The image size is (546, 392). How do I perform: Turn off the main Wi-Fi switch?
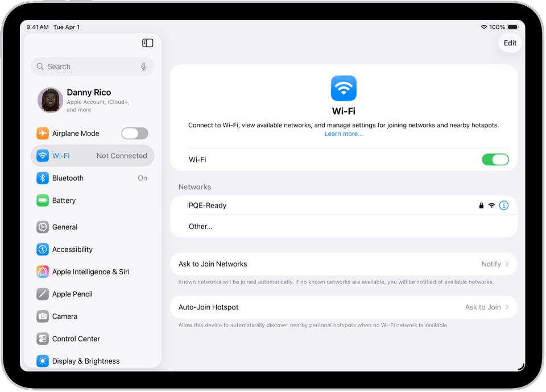pyautogui.click(x=495, y=160)
